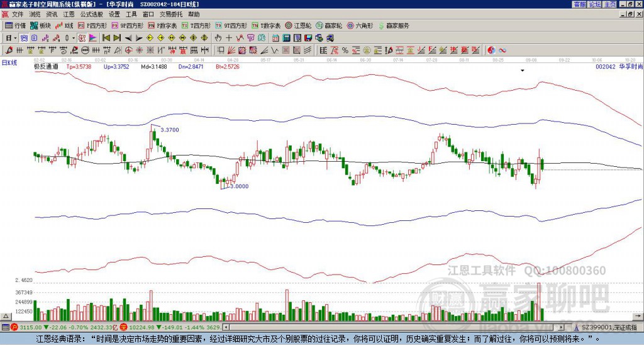Click the yin-yang taiji icon
Screen dimensions: 644x345
coord(491,50)
